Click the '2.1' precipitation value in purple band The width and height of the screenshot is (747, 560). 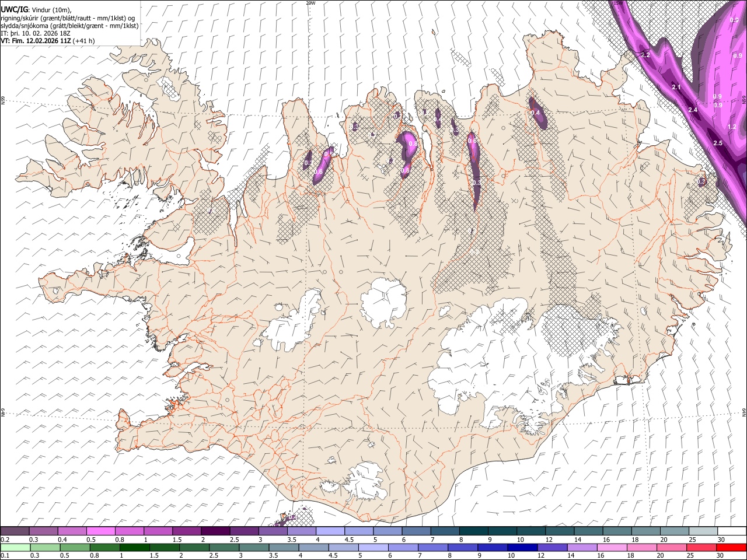click(x=677, y=87)
